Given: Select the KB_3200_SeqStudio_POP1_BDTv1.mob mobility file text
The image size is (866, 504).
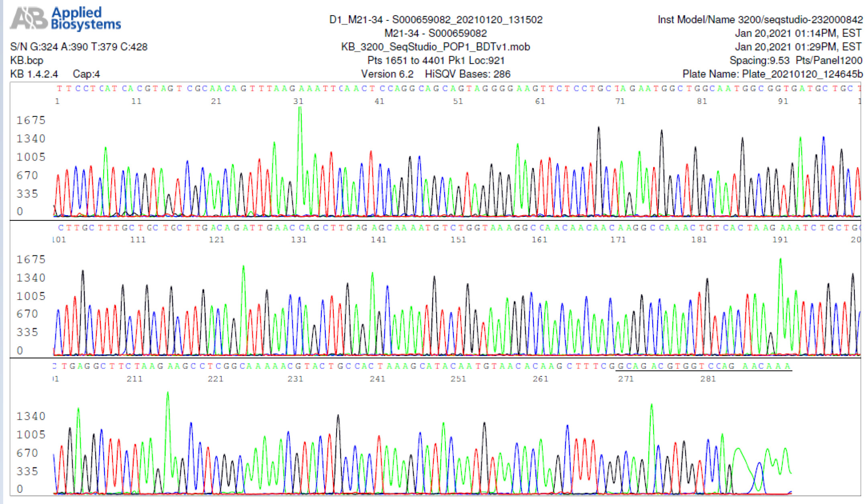Looking at the screenshot, I should (x=435, y=47).
